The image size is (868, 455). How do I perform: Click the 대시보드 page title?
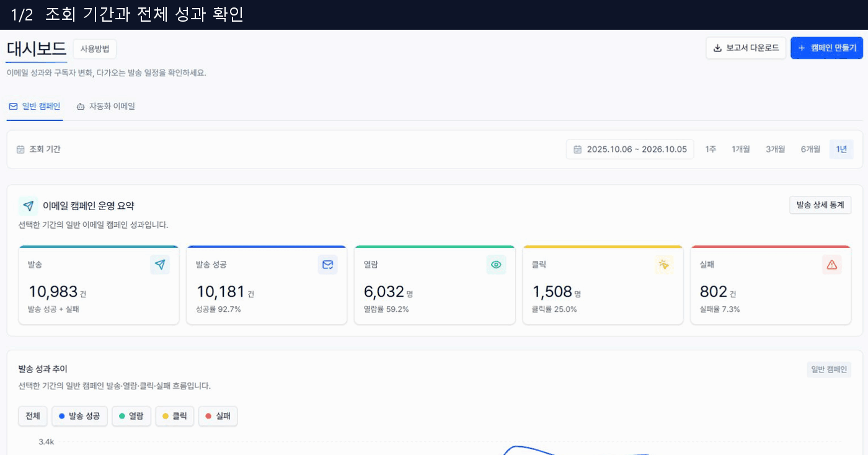click(37, 49)
